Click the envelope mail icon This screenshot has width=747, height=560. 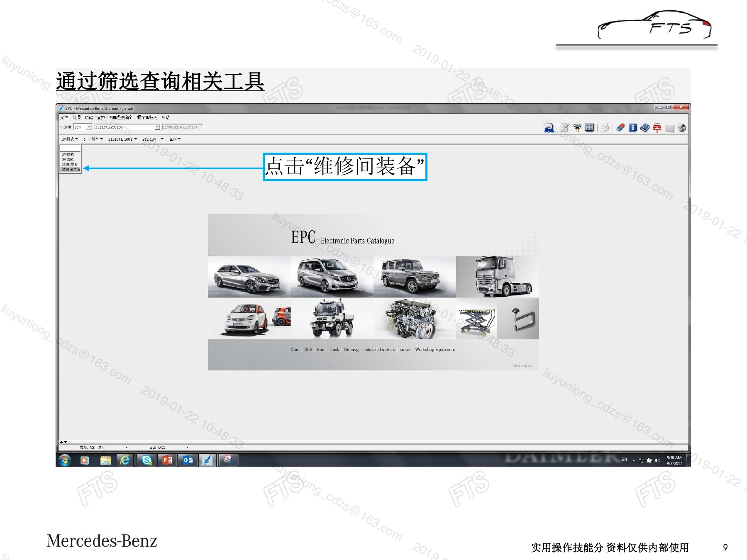pos(669,128)
